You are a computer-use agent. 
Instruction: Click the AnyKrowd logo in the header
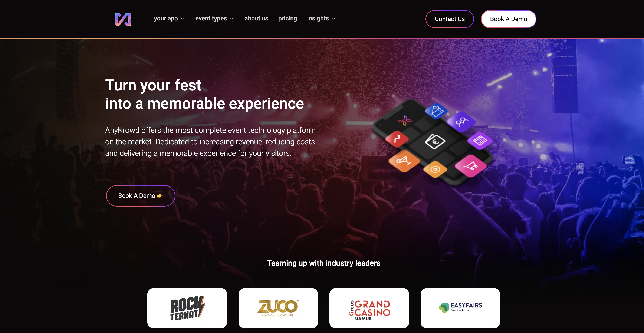123,19
